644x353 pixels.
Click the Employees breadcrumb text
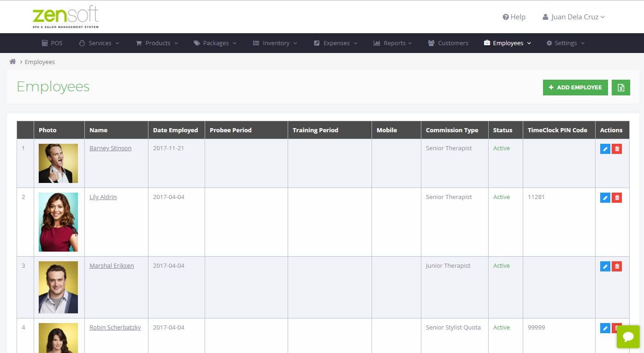pos(40,62)
